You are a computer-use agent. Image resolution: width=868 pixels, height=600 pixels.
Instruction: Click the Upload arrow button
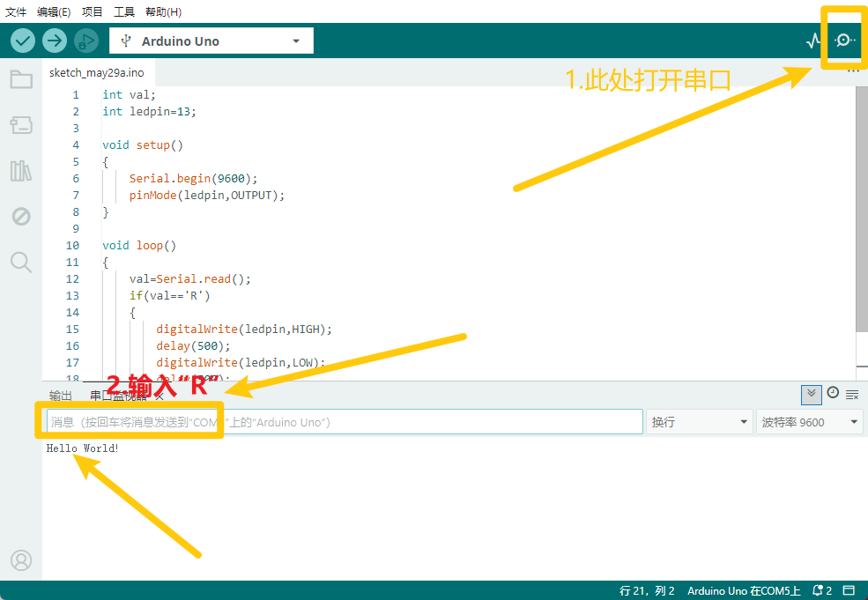coord(55,41)
